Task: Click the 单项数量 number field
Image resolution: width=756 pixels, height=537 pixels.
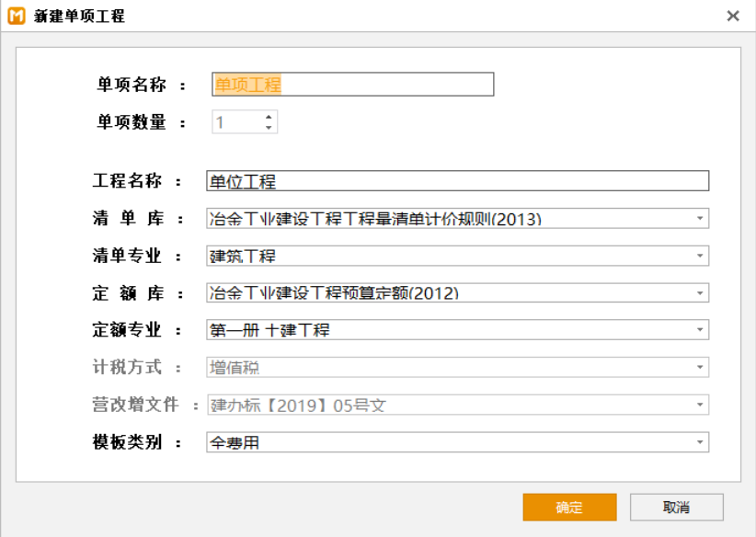Action: (236, 122)
